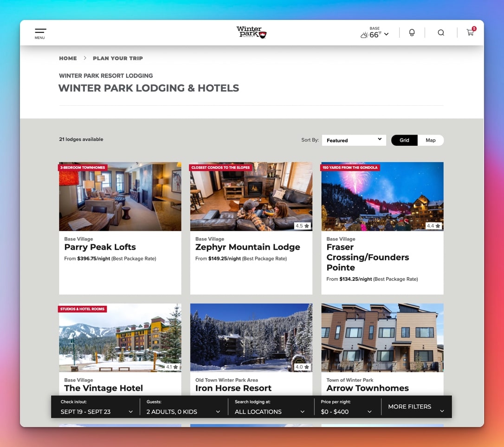Image resolution: width=504 pixels, height=447 pixels.
Task: Switch to Grid view
Action: pyautogui.click(x=404, y=140)
